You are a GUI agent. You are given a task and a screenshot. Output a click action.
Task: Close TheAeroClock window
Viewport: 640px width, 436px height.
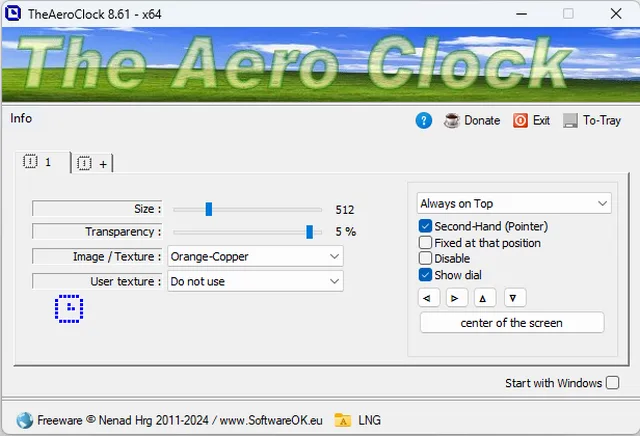[x=616, y=14]
